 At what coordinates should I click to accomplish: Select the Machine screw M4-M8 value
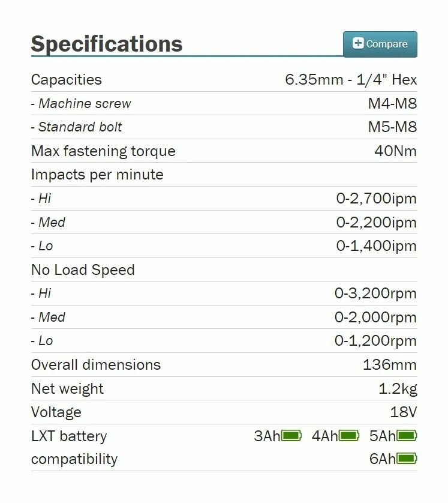(x=393, y=103)
